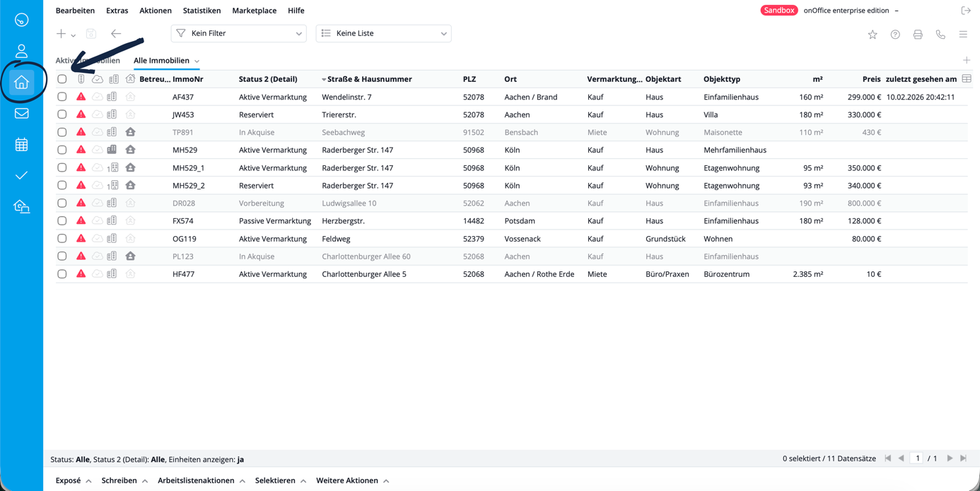Check the box for property AF437

[62, 97]
